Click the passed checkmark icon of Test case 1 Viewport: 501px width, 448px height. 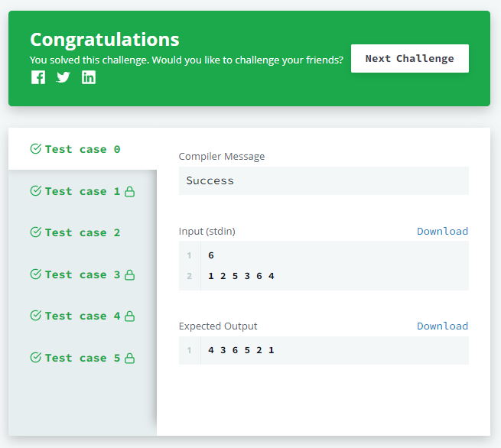[36, 190]
